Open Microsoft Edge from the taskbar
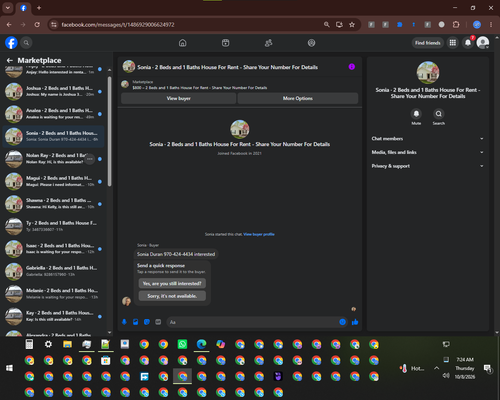The image size is (500, 400). 201,344
